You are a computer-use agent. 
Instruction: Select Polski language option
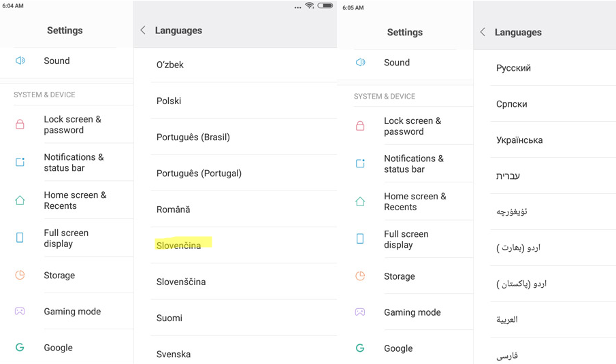tap(169, 101)
